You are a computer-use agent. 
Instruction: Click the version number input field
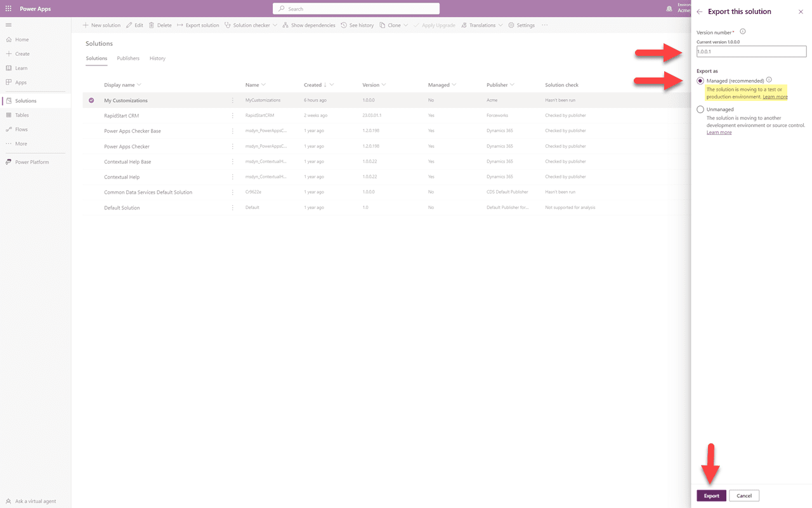point(751,51)
